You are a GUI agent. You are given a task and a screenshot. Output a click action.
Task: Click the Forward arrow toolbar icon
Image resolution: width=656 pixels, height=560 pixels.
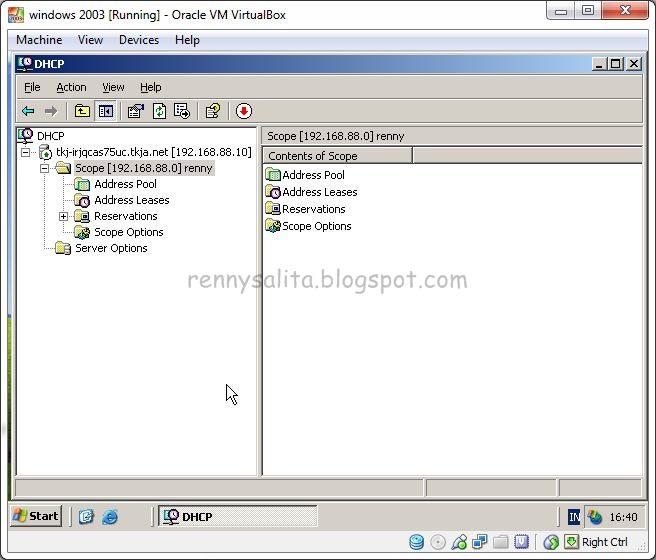pos(51,111)
